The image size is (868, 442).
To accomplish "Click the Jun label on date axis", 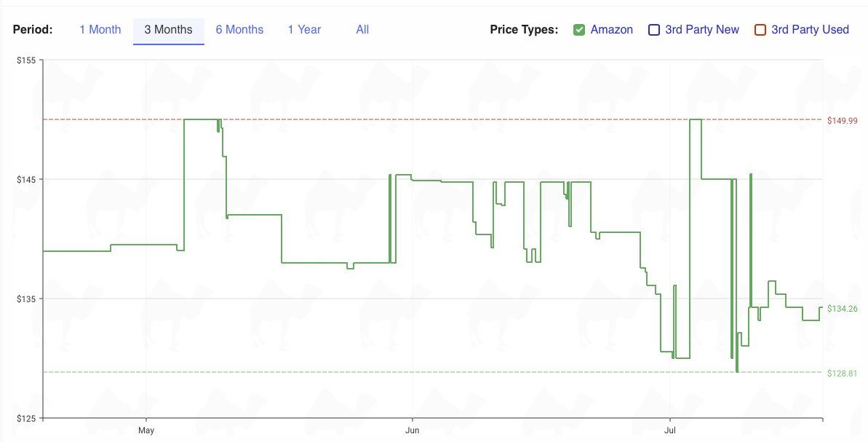I will (x=412, y=430).
